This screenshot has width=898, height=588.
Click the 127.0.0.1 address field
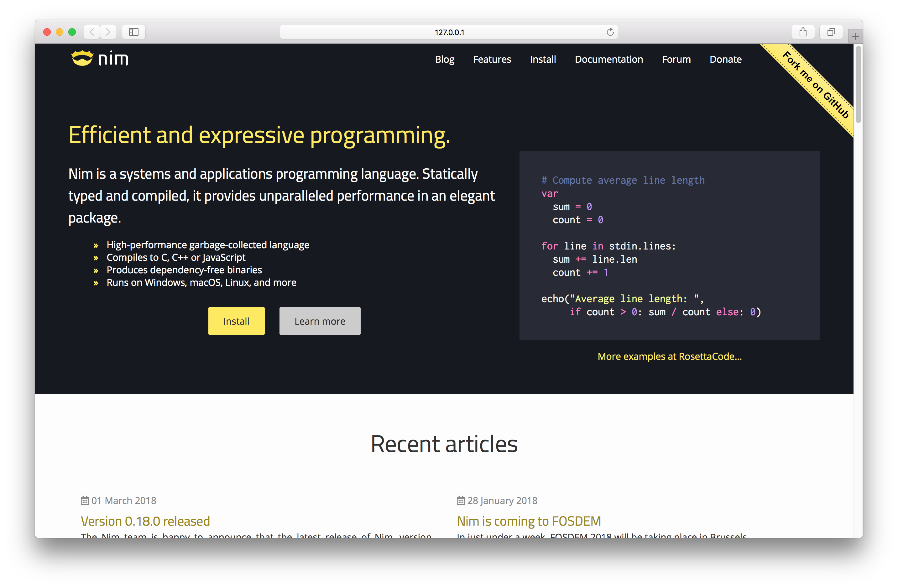tap(448, 32)
